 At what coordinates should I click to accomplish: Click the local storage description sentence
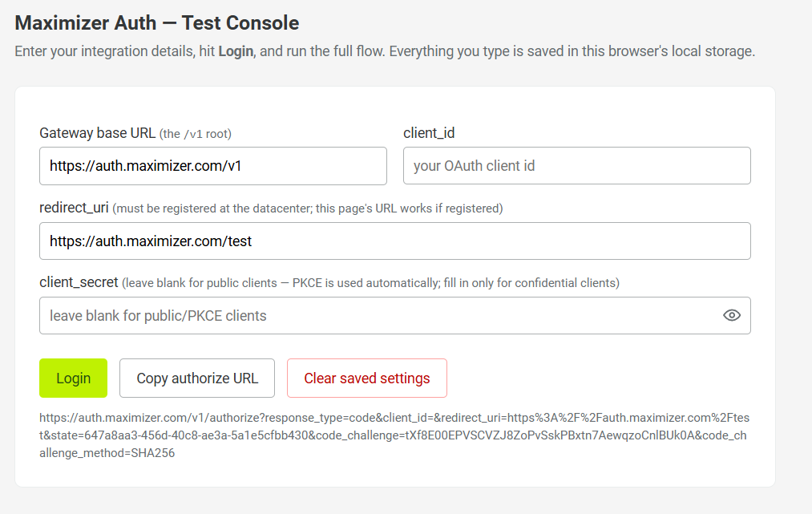[x=572, y=51]
